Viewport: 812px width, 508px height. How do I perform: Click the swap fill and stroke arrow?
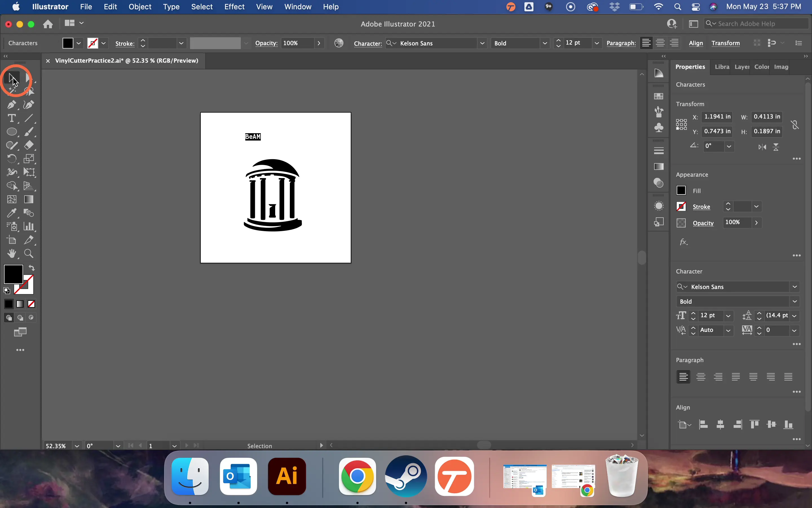point(32,268)
